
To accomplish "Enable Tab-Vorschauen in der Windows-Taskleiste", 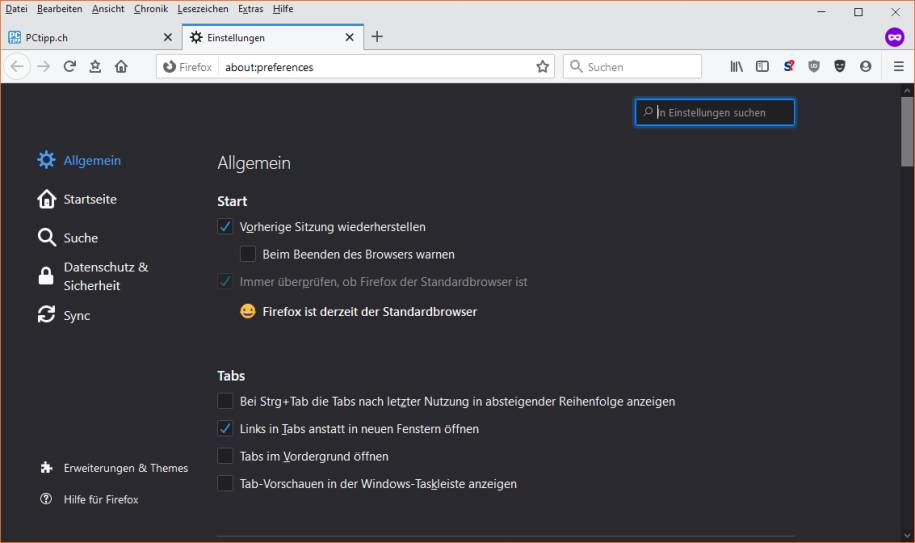I will coord(225,484).
